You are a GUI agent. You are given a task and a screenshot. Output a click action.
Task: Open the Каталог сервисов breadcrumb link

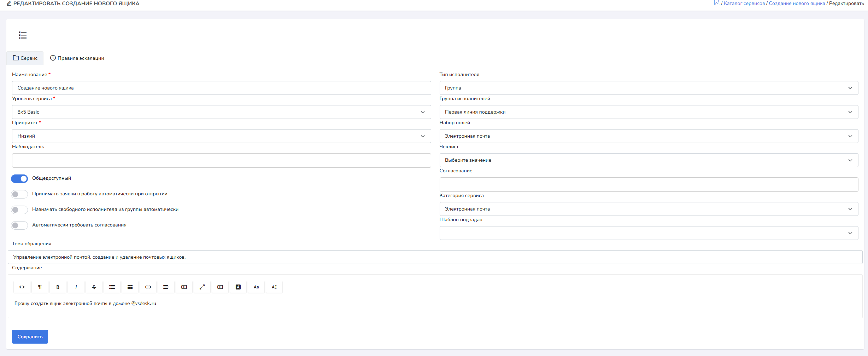(x=744, y=4)
